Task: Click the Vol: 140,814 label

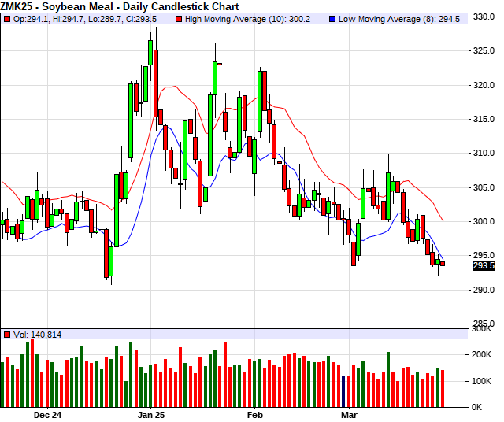Action: pyautogui.click(x=37, y=335)
